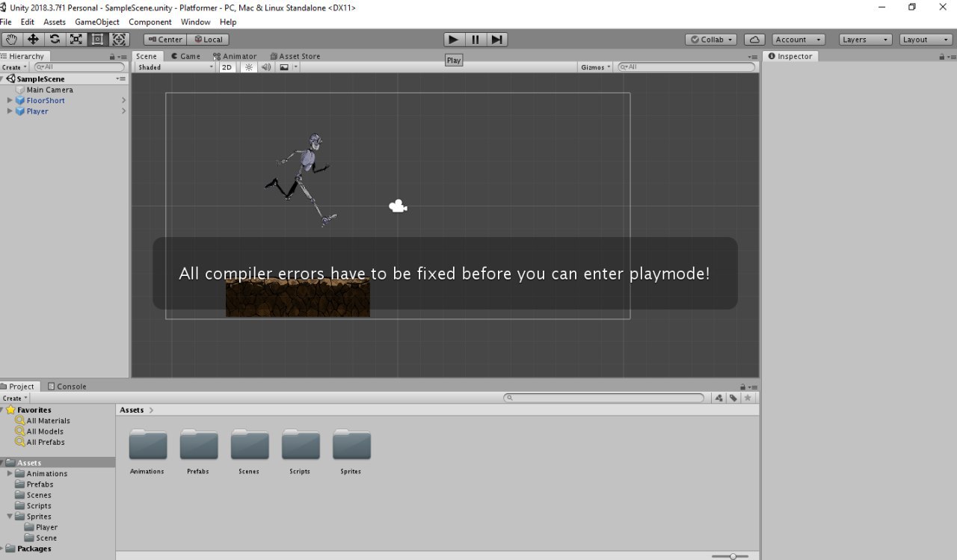Open the GameObject menu
Image resolution: width=957 pixels, height=560 pixels.
pos(97,22)
